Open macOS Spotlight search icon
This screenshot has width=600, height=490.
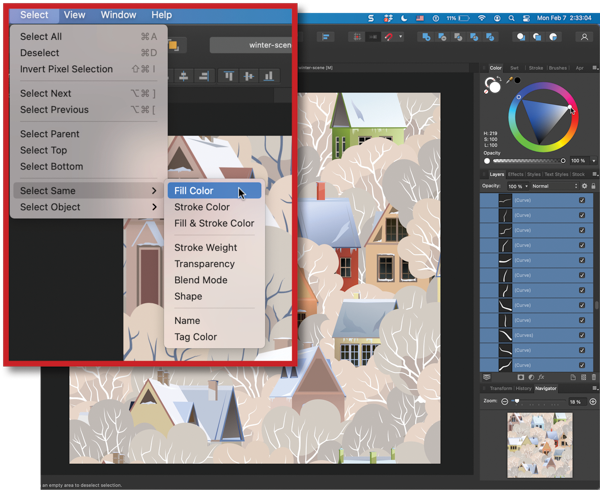[512, 18]
